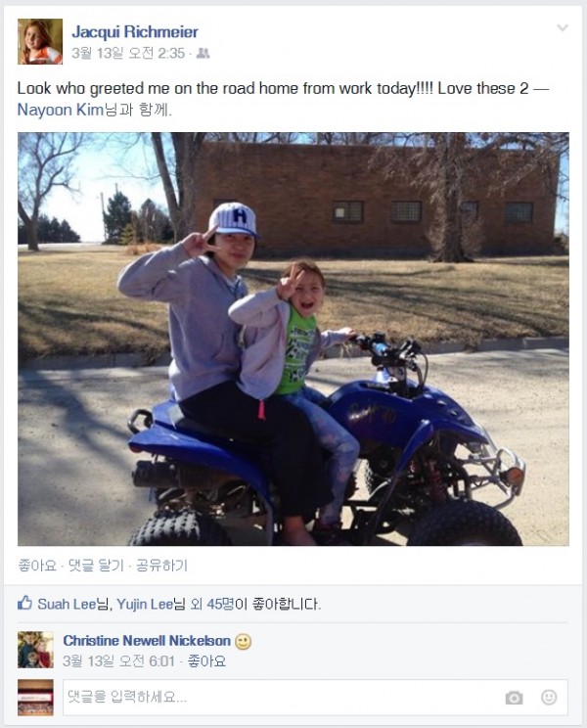The height and width of the screenshot is (728, 587).
Task: Attach a photo with the camera icon
Action: click(x=514, y=698)
